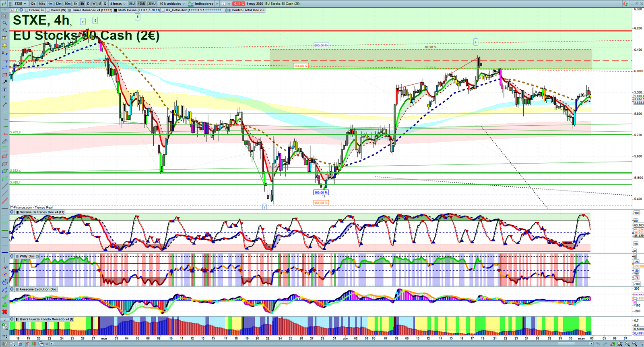Screen dimensions: 644x347
Task: Click the yellow alert bell icon
Action: click(x=4, y=45)
